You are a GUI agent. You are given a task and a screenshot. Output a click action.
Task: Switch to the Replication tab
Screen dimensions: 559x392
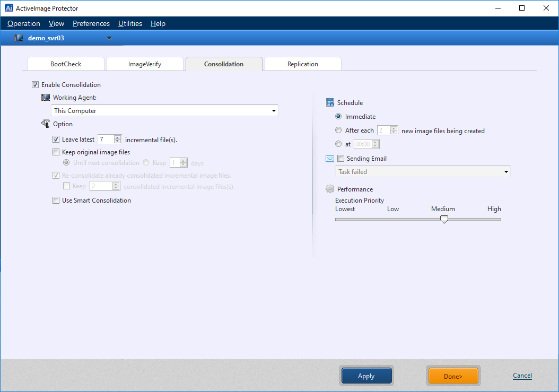[x=303, y=64]
